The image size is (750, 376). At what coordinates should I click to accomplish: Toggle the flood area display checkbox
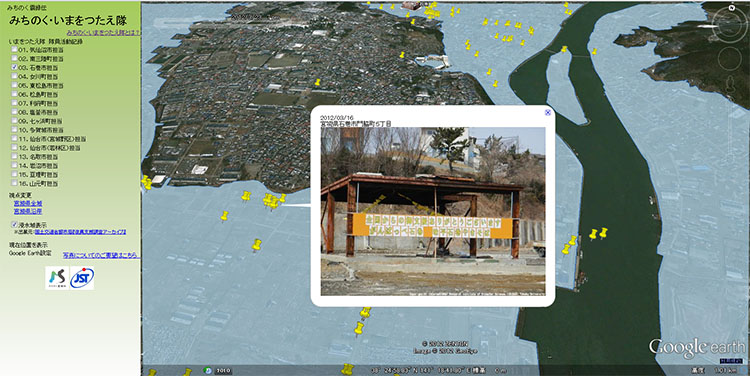tap(15, 224)
